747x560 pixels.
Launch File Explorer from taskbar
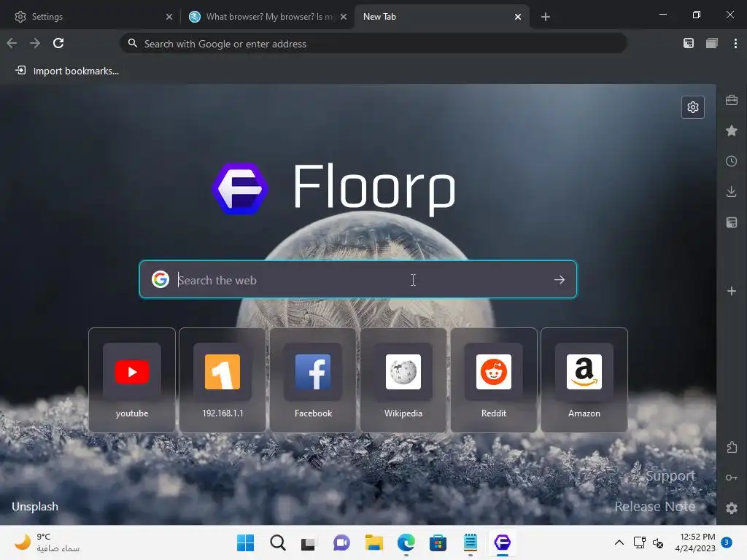tap(374, 542)
